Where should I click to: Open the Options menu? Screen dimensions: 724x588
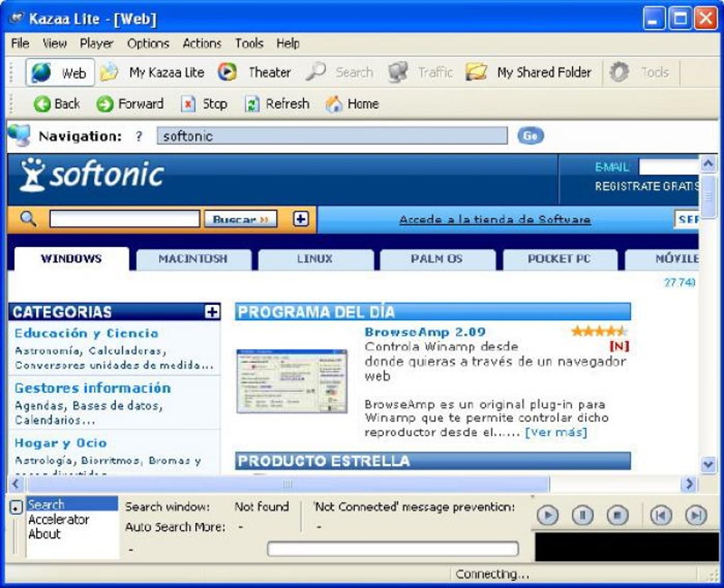148,43
